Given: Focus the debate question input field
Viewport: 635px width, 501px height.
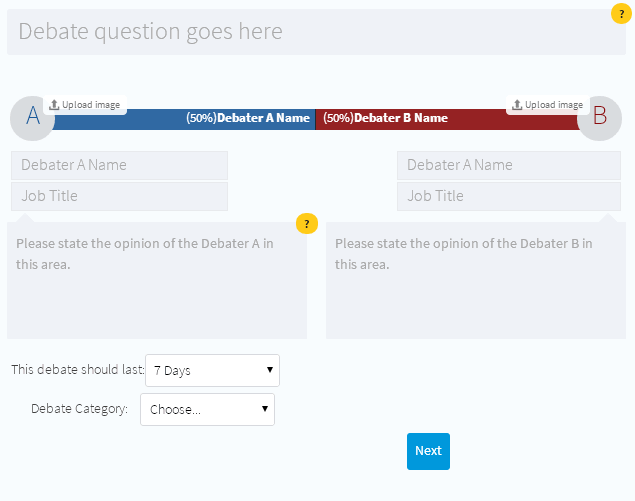Looking at the screenshot, I should [x=316, y=32].
